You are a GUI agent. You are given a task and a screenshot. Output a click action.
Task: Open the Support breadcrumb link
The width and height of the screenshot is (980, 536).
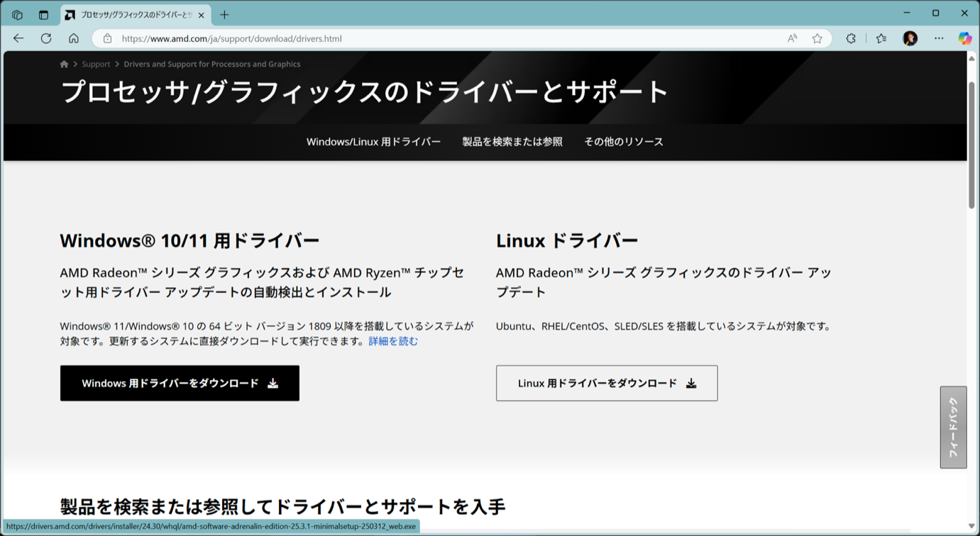tap(96, 64)
